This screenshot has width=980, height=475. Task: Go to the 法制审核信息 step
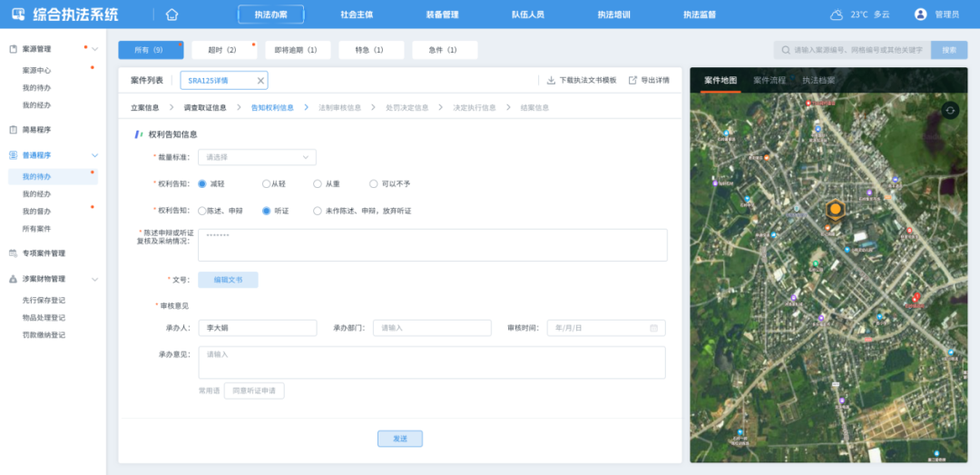(340, 108)
